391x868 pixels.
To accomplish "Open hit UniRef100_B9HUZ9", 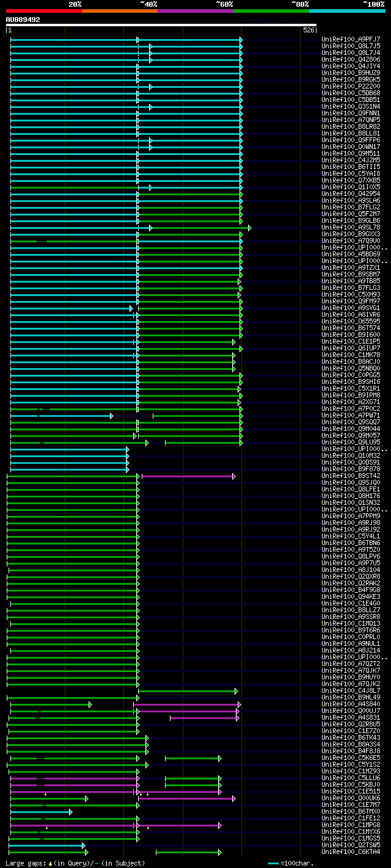I will click(x=351, y=73).
